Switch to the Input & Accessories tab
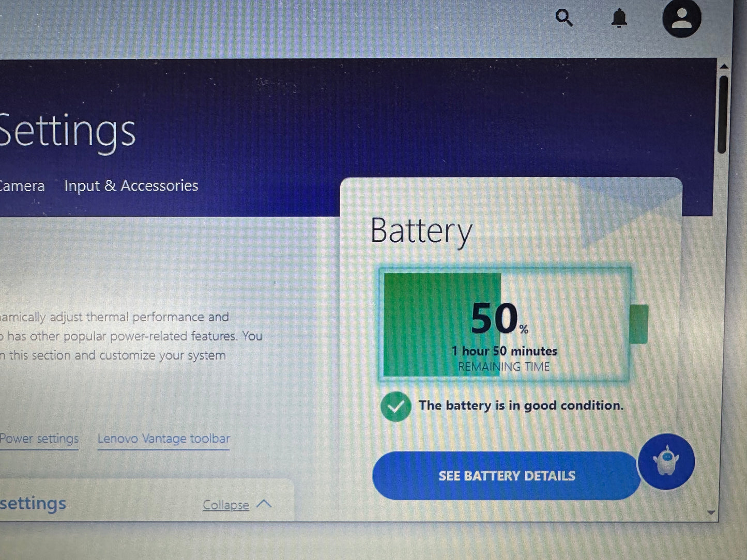Image resolution: width=747 pixels, height=560 pixels. click(x=131, y=185)
